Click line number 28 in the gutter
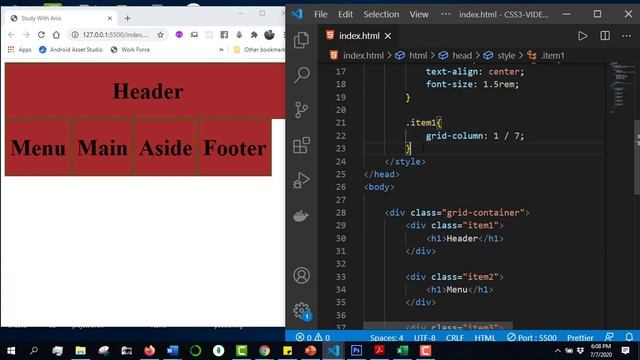 pos(340,213)
